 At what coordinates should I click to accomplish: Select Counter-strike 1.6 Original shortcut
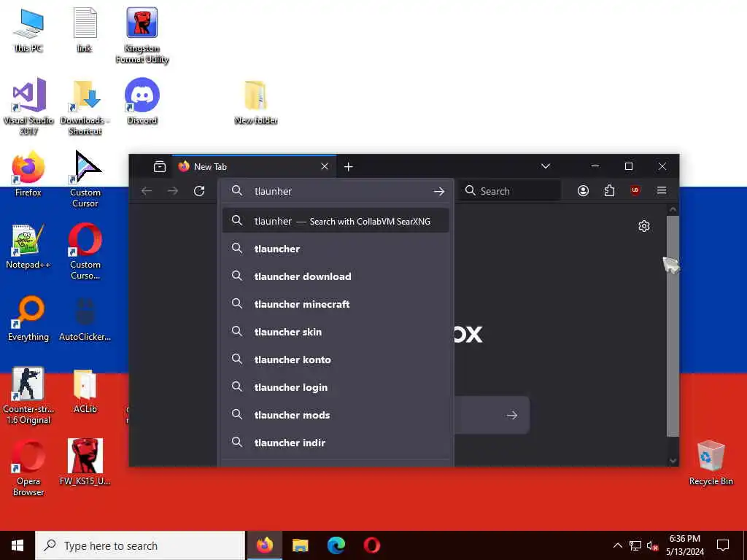click(28, 396)
